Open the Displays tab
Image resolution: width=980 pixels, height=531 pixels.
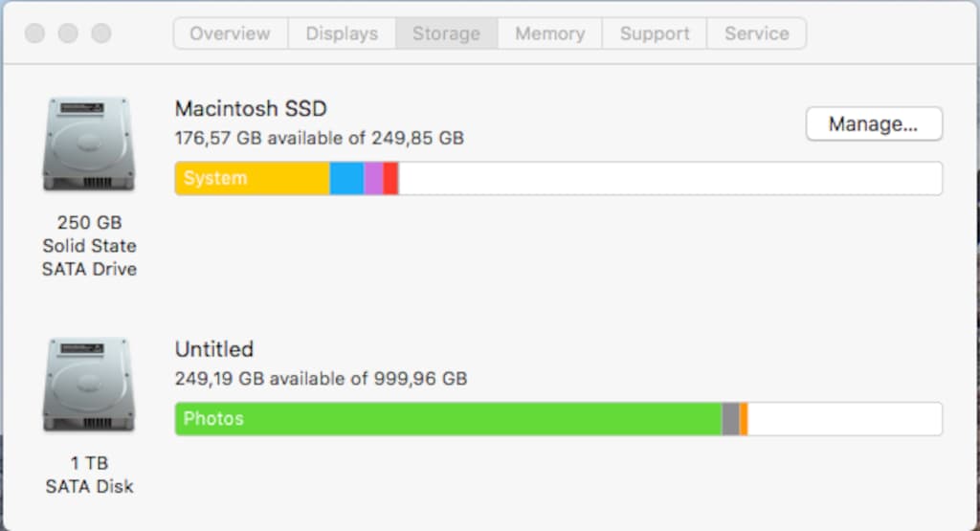[x=342, y=33]
